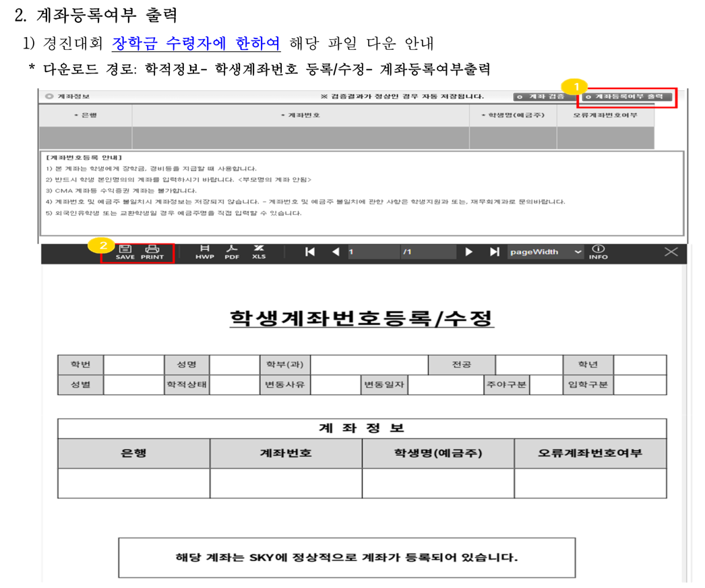
Task: Click the current page number field
Action: tap(373, 252)
